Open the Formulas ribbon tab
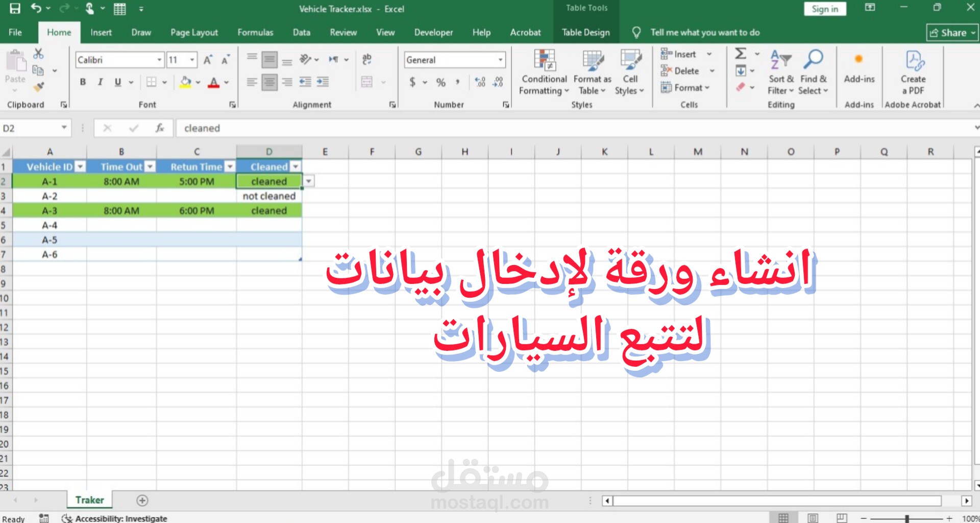Viewport: 980px width, 523px height. tap(255, 32)
